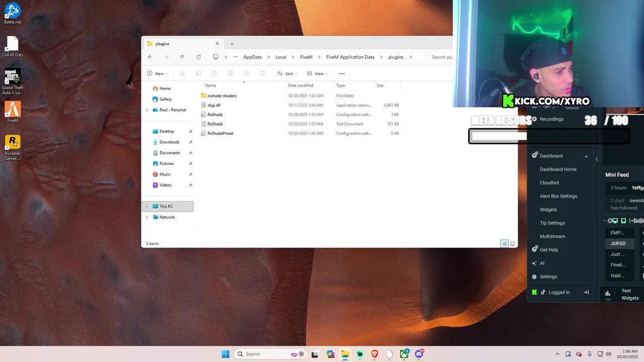This screenshot has height=362, width=644.
Task: Click Test Widgets button
Action: coord(629,294)
